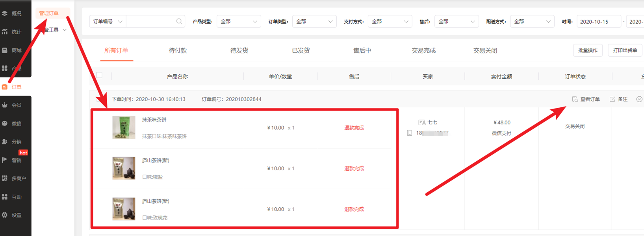The height and width of the screenshot is (236, 644).
Task: Click the 批量操作 button
Action: (x=588, y=50)
